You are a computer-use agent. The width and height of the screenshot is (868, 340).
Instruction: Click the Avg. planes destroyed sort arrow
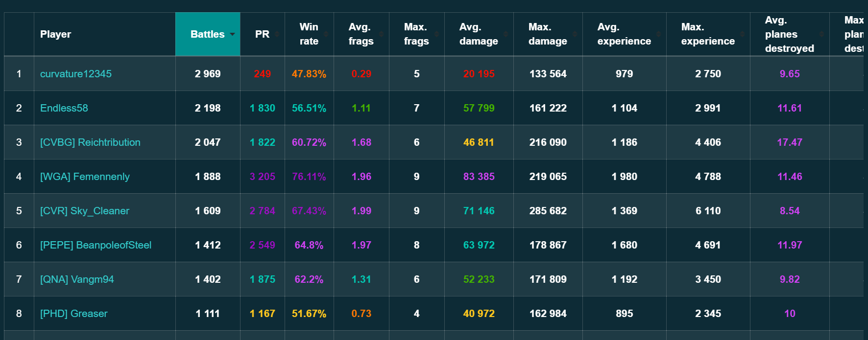tap(822, 34)
